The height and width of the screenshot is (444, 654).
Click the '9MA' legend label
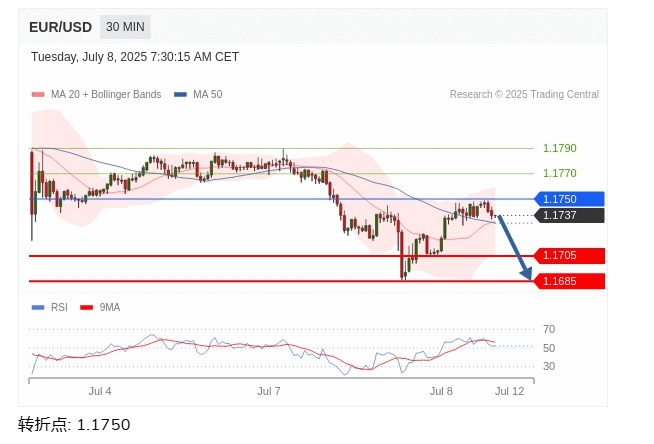(x=110, y=307)
